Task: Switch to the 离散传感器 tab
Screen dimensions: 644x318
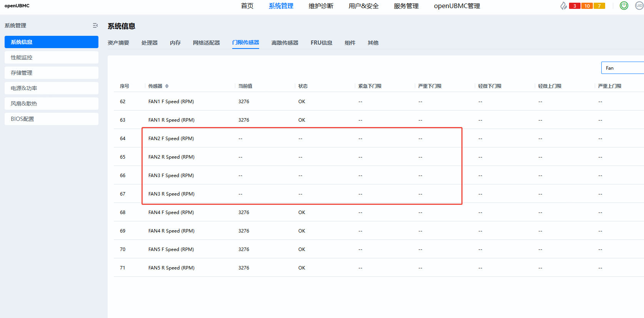Action: click(285, 43)
